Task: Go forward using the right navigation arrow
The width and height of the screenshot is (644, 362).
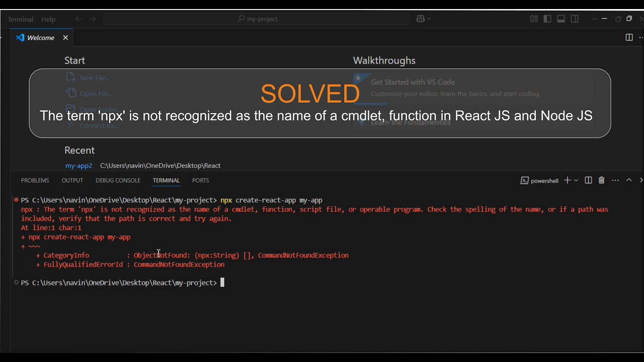Action: pos(93,19)
